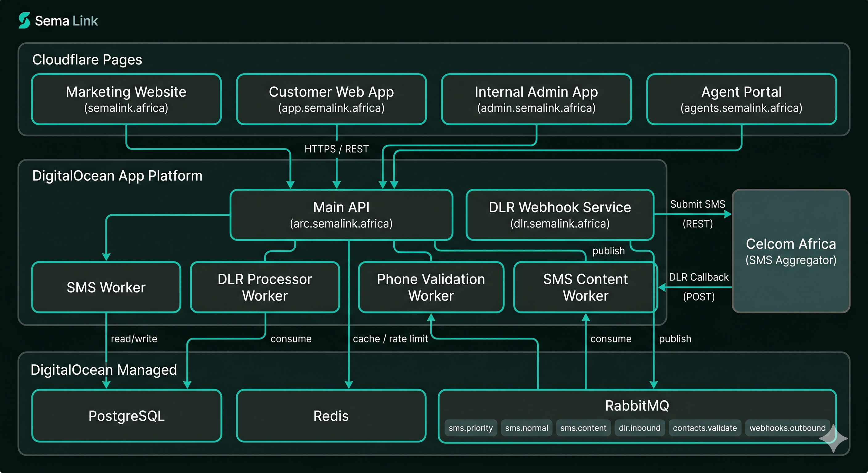The height and width of the screenshot is (473, 868).
Task: Click the arc.semalink.africa URL text
Action: click(341, 224)
